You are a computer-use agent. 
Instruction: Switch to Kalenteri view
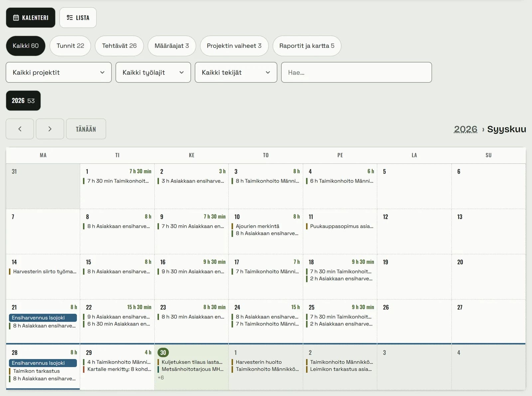click(31, 18)
